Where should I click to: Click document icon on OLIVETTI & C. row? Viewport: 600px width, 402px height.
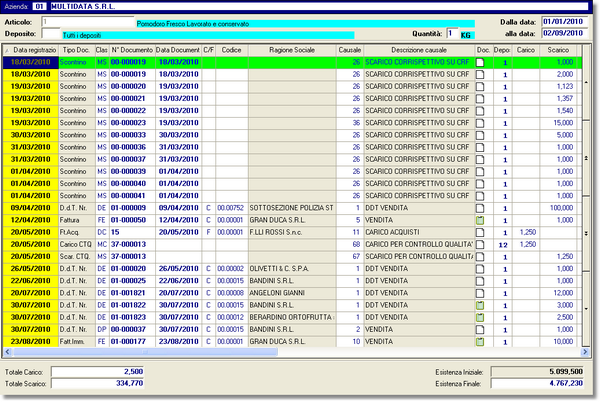(480, 269)
